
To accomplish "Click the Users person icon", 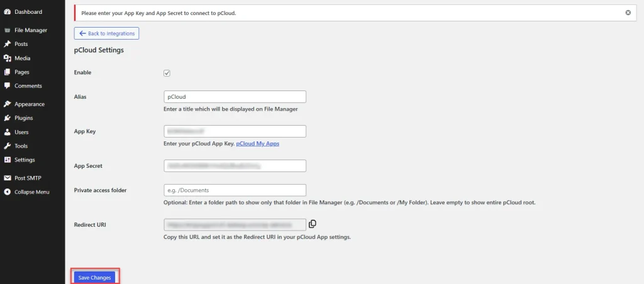I will click(x=7, y=132).
